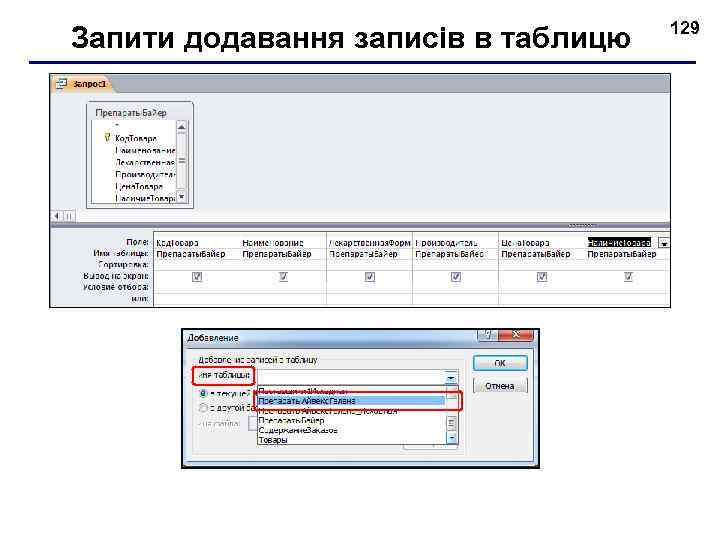Click the field list scroll-down arrow
This screenshot has width=720, height=540.
[x=181, y=197]
